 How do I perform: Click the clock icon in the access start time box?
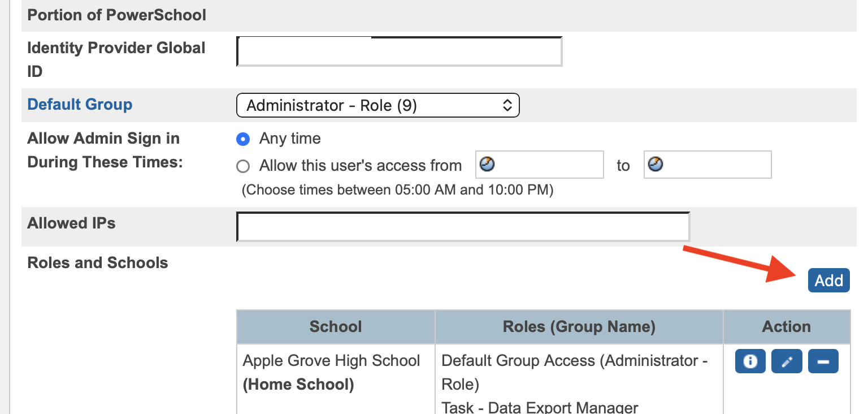pos(487,165)
